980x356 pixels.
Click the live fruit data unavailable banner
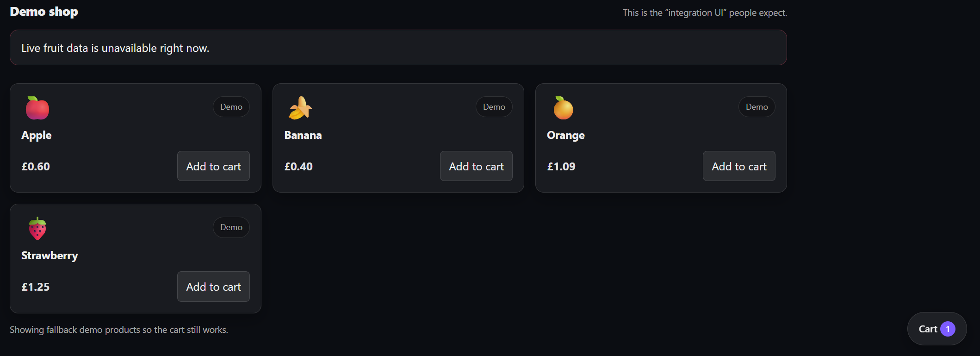[x=398, y=48]
